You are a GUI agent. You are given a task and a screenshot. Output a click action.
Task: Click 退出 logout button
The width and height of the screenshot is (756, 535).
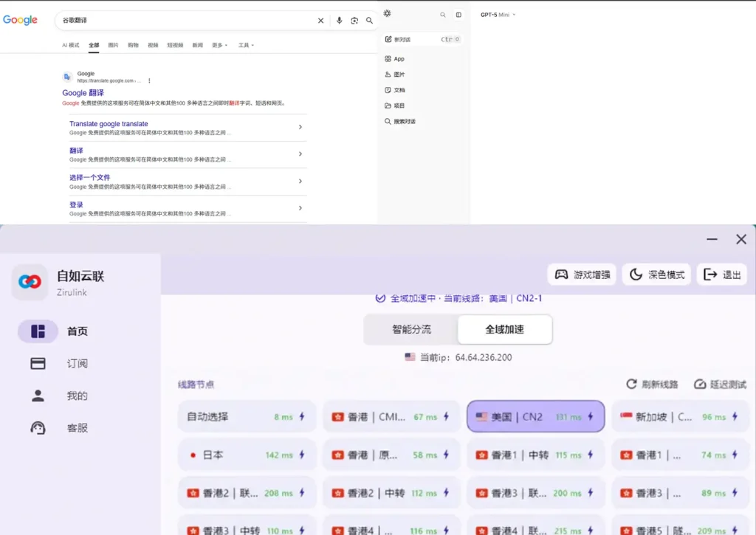pos(722,275)
